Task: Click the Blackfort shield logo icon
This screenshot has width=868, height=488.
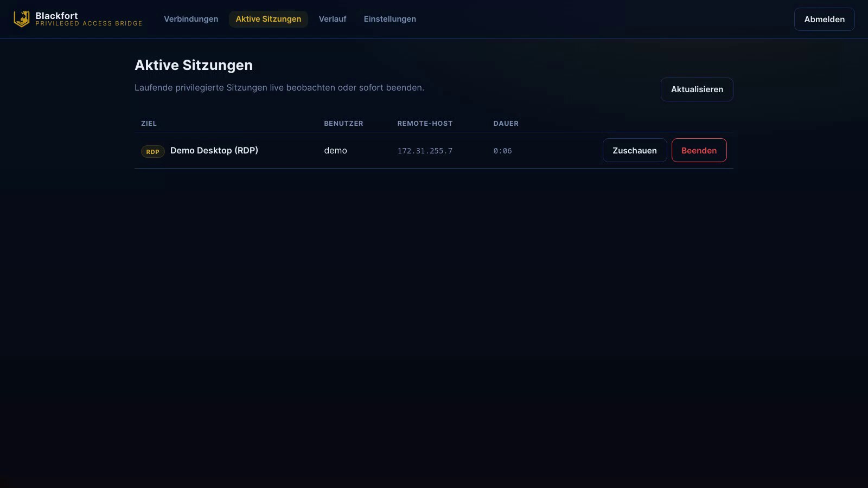Action: [x=21, y=19]
